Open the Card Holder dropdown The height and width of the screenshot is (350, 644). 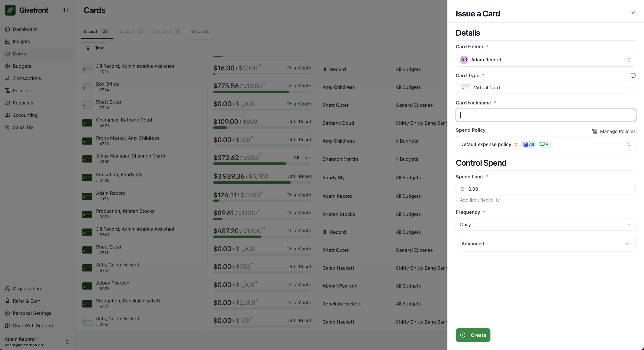[x=545, y=60]
